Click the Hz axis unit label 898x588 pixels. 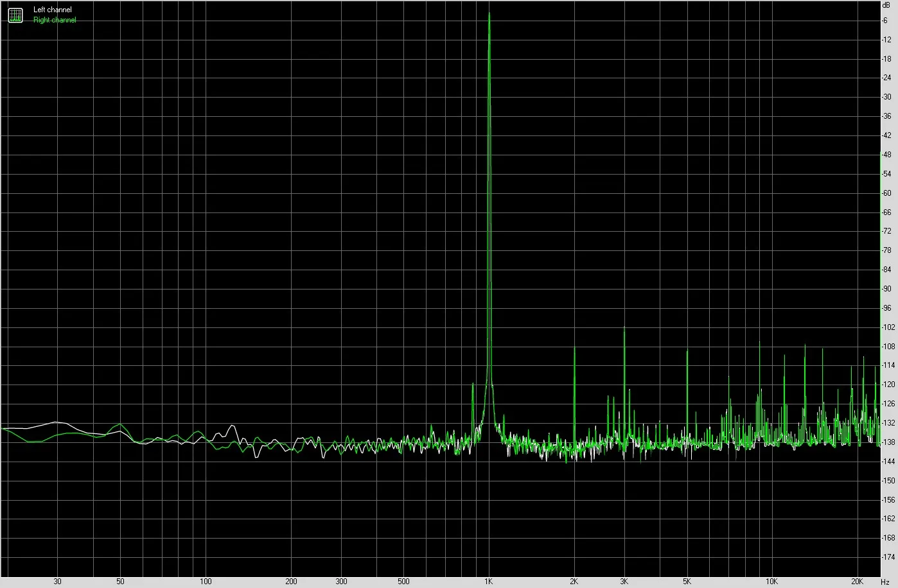point(886,582)
